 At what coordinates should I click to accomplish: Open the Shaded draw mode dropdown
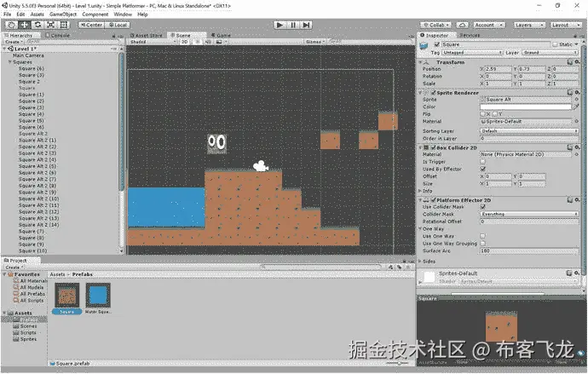click(x=153, y=42)
